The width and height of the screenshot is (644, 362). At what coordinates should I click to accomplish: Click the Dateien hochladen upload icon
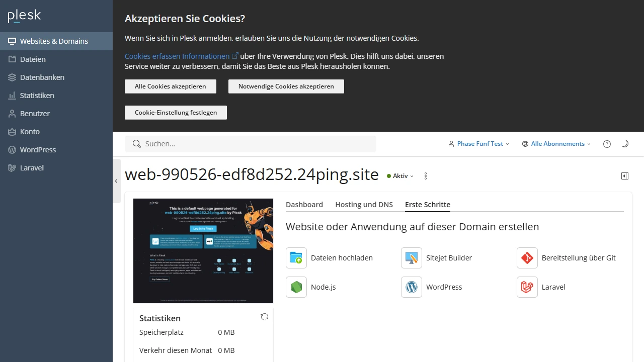[x=296, y=258]
